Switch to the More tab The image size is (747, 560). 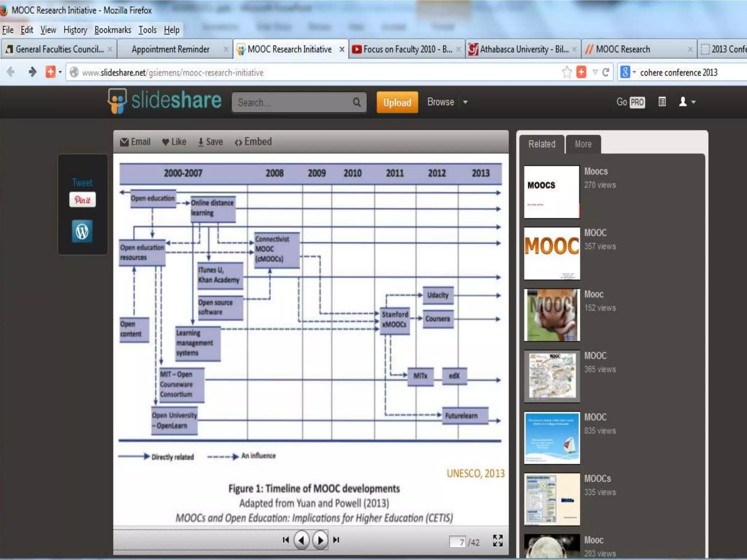coord(583,144)
